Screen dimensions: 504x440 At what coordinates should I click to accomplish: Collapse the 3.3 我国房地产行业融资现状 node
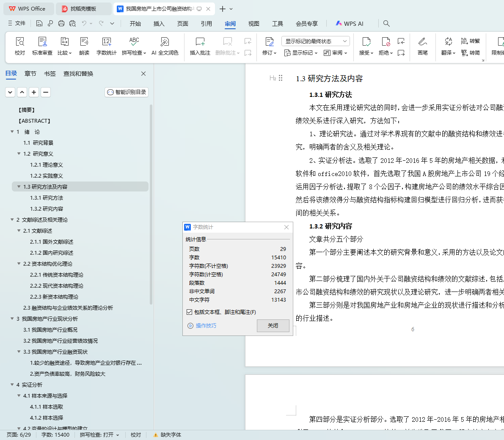coord(19,352)
